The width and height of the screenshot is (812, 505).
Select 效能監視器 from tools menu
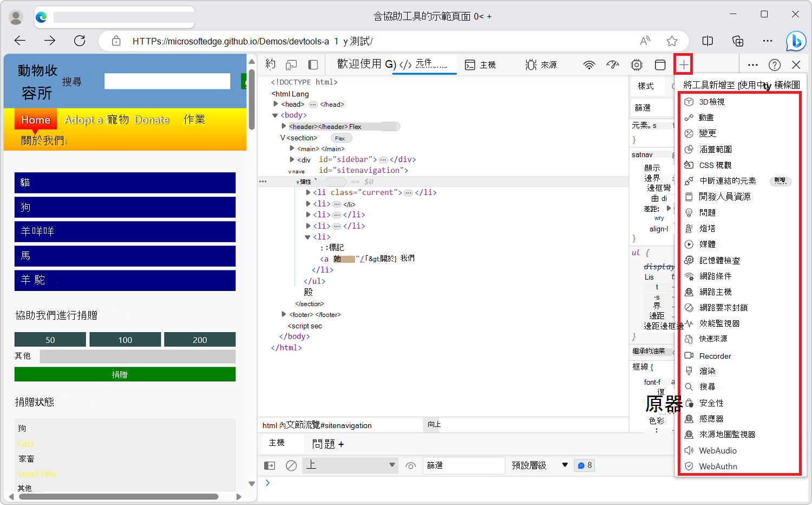[x=739, y=323]
